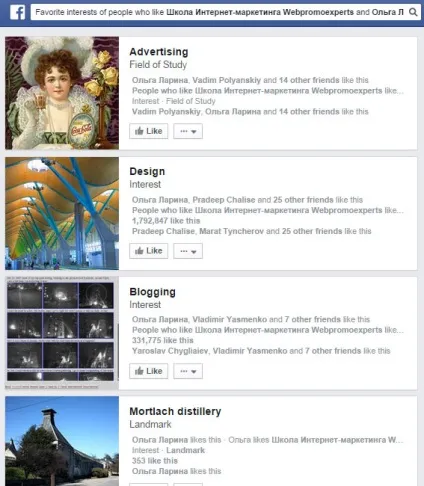Click the Landmark category link under Mortlach
The width and height of the screenshot is (424, 486).
point(185,450)
